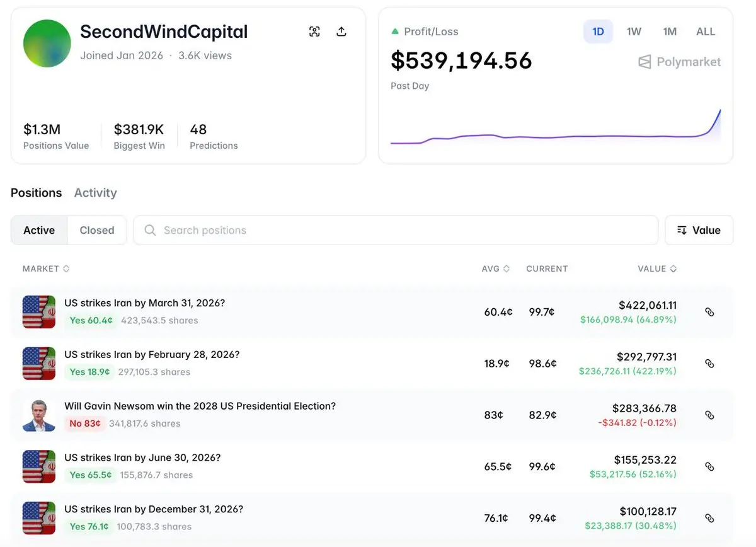Select the 1D profit/loss range
The width and height of the screenshot is (756, 547).
598,32
